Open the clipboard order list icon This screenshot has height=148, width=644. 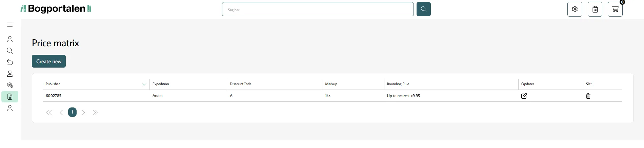[595, 9]
